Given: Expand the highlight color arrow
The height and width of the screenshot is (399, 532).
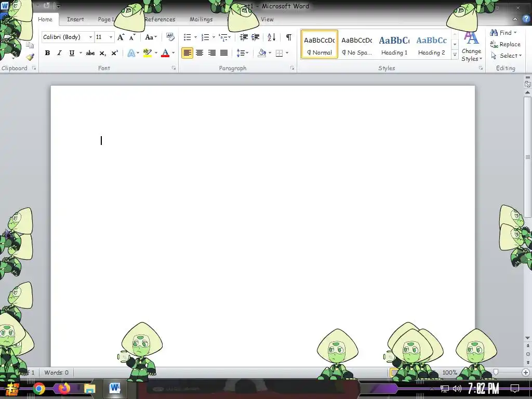Looking at the screenshot, I should pyautogui.click(x=156, y=53).
